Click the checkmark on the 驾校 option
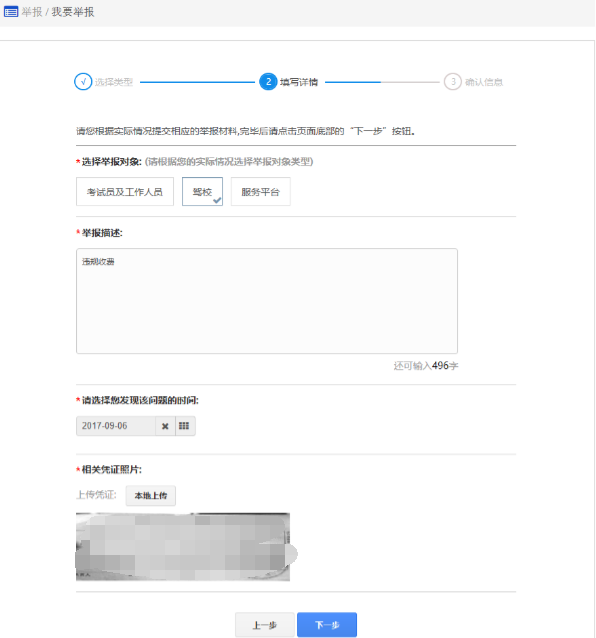The height and width of the screenshot is (638, 596). [x=217, y=200]
